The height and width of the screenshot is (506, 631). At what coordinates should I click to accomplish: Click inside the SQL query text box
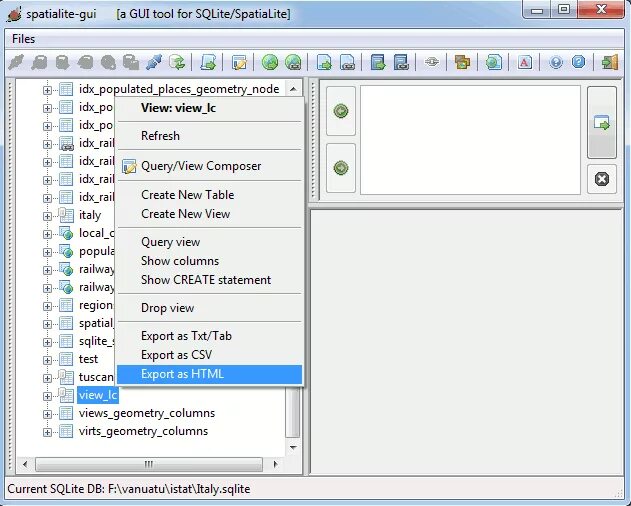[470, 140]
